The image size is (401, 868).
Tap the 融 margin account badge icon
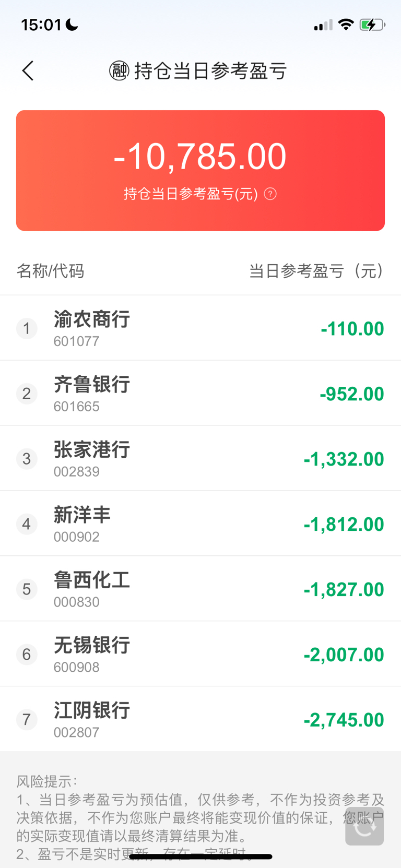[119, 70]
